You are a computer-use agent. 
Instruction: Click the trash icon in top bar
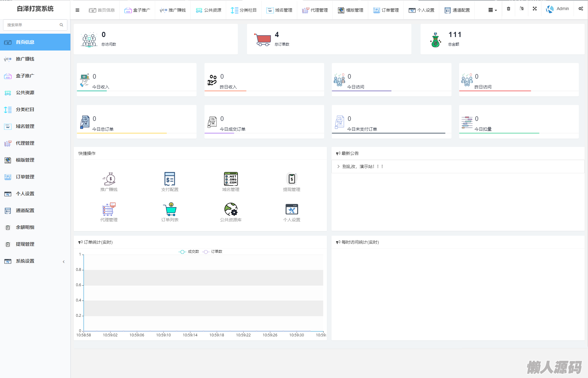508,9
